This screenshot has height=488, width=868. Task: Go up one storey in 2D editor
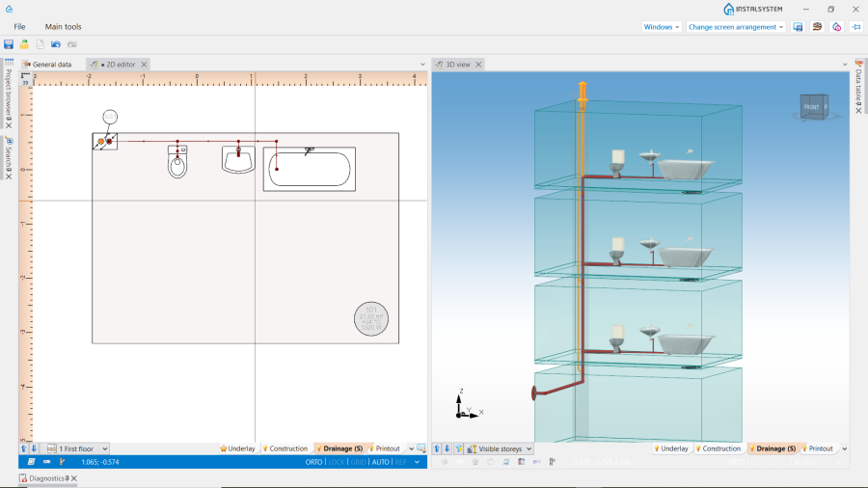24,448
